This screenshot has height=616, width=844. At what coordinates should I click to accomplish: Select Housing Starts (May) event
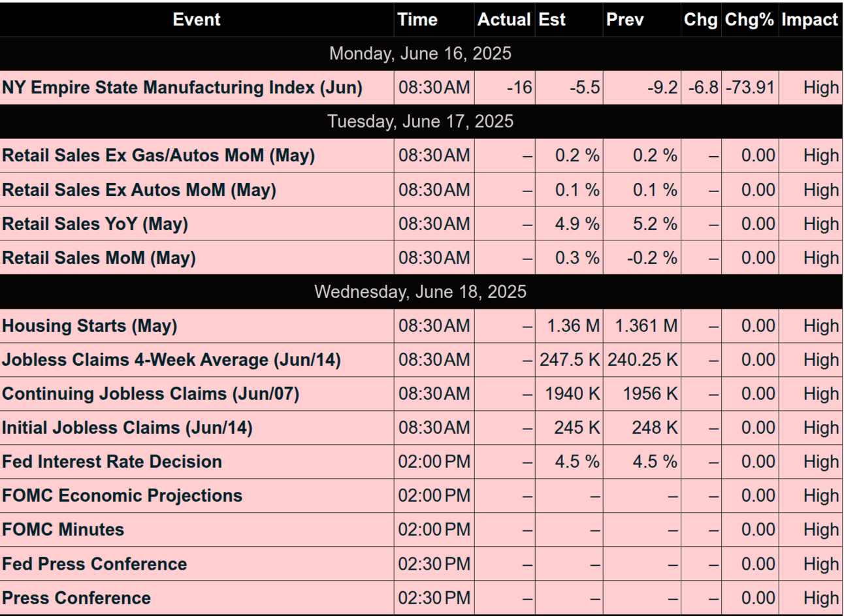point(89,325)
